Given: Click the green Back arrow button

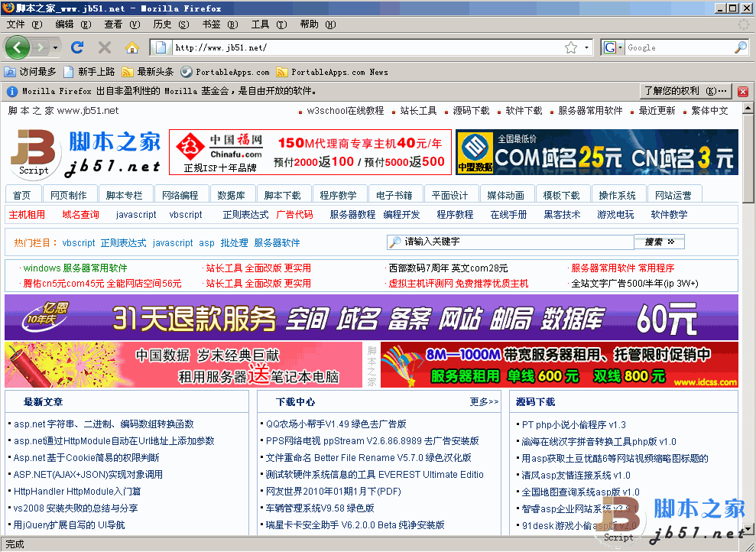Looking at the screenshot, I should tap(17, 47).
